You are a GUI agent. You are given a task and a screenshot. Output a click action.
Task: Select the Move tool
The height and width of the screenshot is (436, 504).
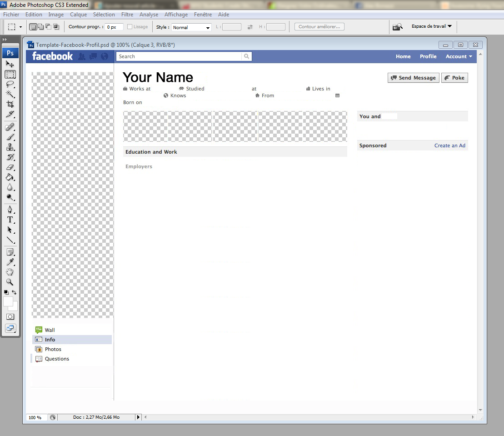coord(10,65)
